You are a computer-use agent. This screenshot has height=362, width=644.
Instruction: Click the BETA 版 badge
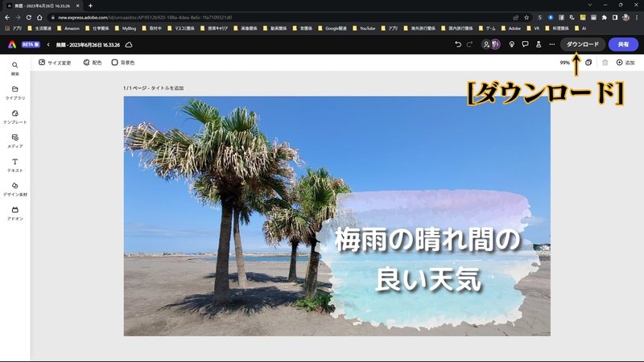[x=31, y=44]
